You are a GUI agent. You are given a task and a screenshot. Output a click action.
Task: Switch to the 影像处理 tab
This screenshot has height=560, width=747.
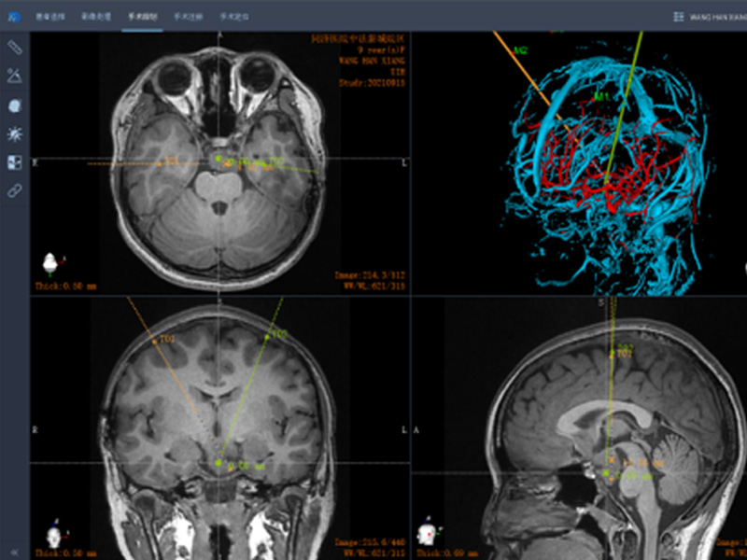tap(94, 17)
